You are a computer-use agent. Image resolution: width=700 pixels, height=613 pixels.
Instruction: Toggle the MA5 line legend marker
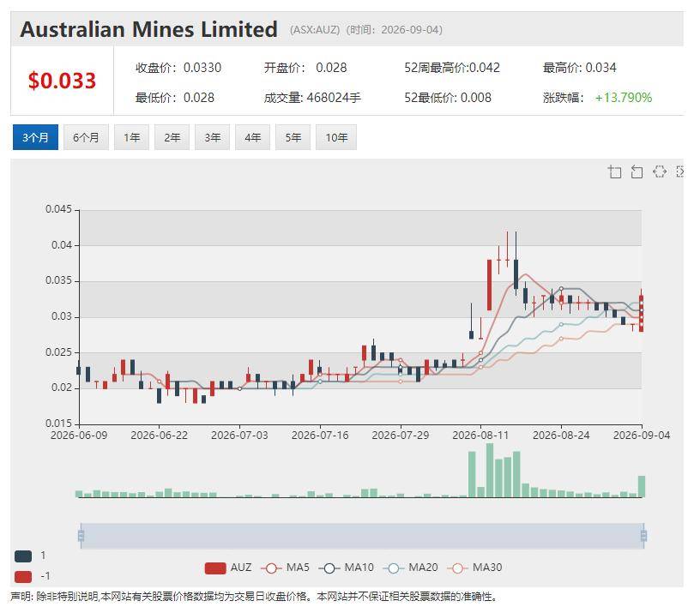pyautogui.click(x=271, y=568)
